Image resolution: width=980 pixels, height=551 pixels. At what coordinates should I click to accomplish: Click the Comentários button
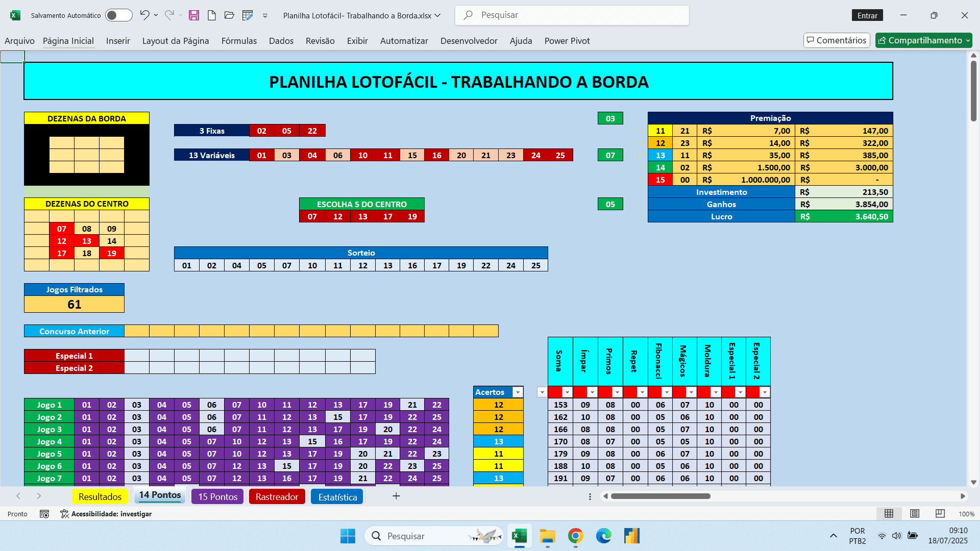[836, 40]
